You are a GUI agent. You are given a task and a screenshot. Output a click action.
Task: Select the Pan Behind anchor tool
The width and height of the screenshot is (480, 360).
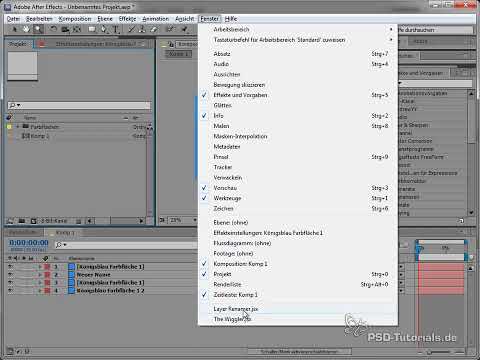(x=77, y=29)
